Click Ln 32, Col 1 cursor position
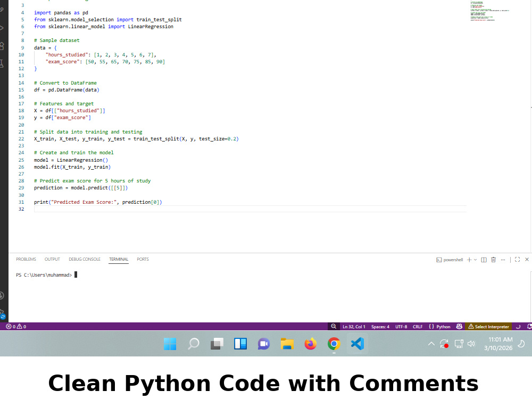 354,327
